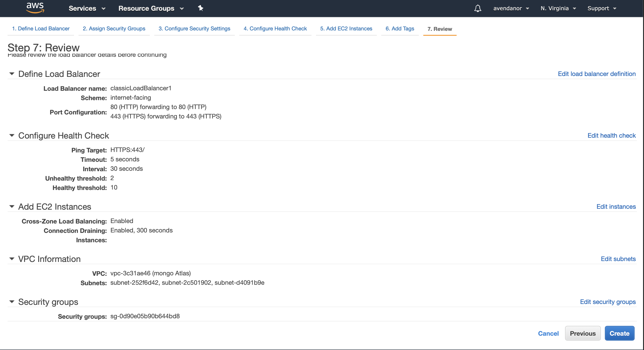Click the Previous button
The image size is (644, 350).
(x=583, y=333)
